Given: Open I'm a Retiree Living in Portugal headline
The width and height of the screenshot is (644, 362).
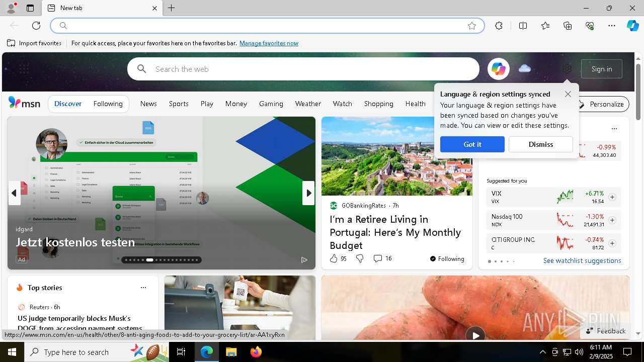Looking at the screenshot, I should click(395, 232).
